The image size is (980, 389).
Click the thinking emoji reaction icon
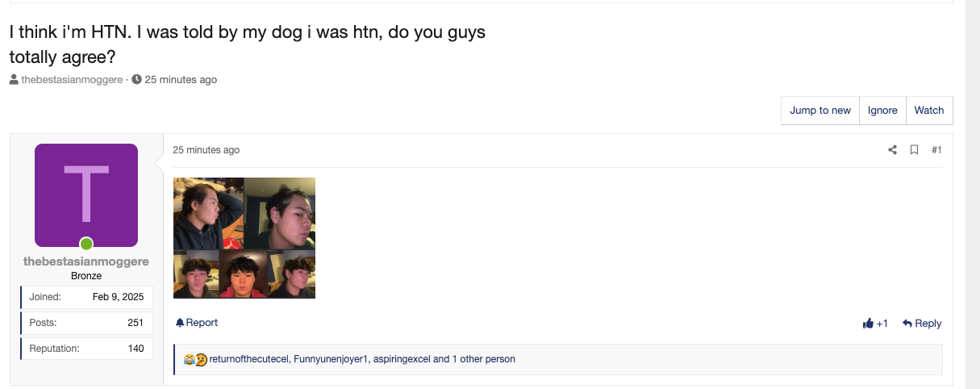pyautogui.click(x=201, y=359)
